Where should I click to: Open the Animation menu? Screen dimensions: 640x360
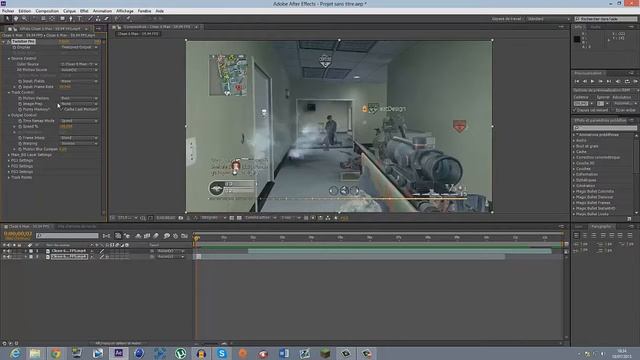[x=102, y=11]
